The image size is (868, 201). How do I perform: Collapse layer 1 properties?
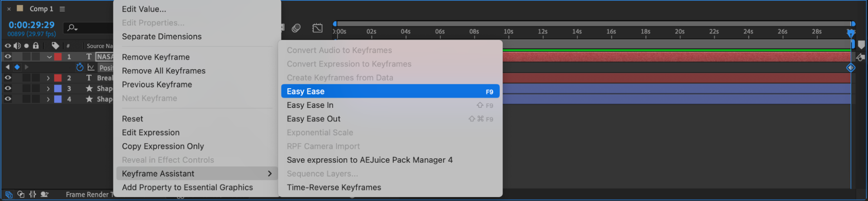click(x=49, y=57)
